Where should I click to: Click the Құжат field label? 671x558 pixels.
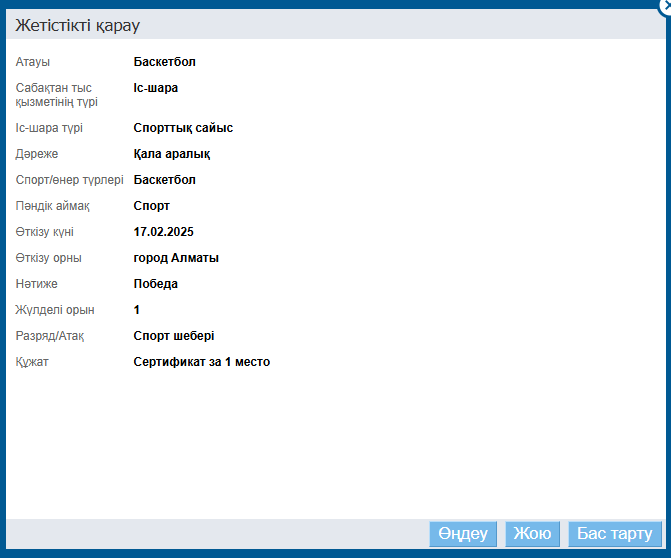[32, 362]
